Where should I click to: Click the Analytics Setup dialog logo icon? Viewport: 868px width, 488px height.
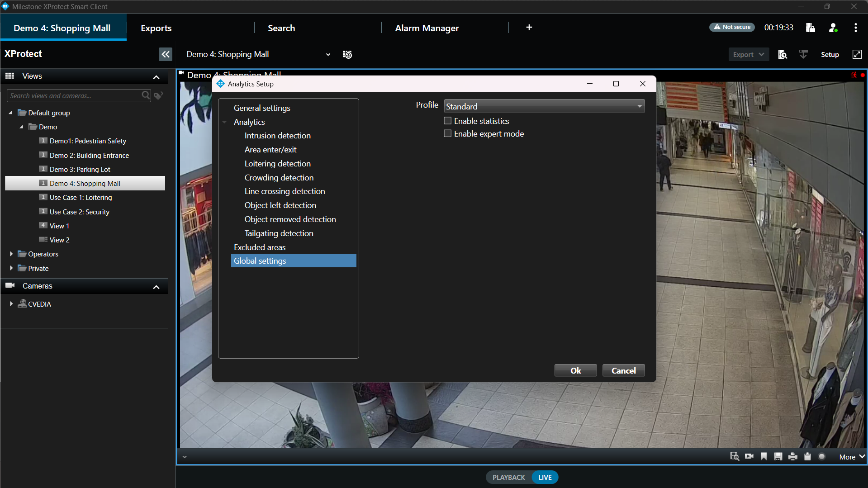(220, 84)
